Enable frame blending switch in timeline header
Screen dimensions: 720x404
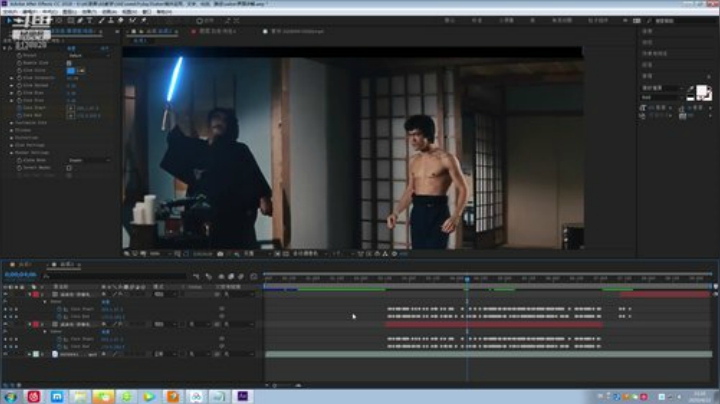231,276
